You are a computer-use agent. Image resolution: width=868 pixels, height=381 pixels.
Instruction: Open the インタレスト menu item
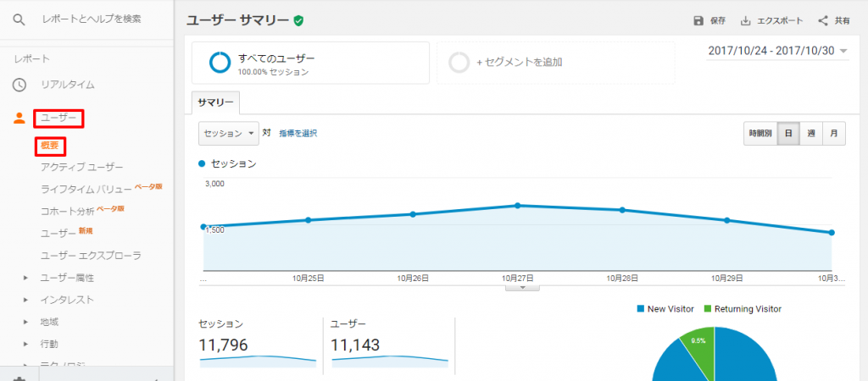[67, 300]
